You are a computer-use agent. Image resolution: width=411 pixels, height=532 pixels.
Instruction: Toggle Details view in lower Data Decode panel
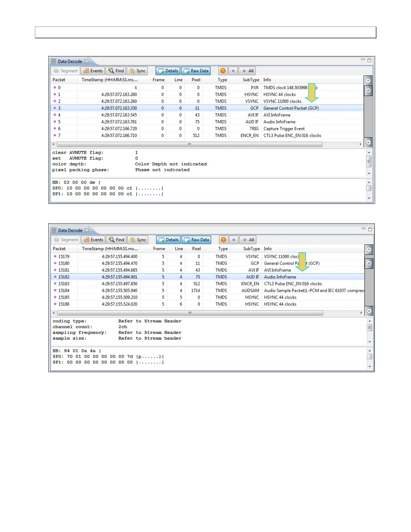click(169, 240)
